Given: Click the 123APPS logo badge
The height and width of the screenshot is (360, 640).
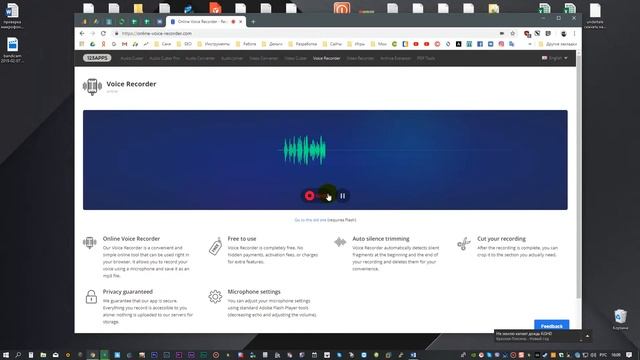Looking at the screenshot, I should (x=97, y=58).
